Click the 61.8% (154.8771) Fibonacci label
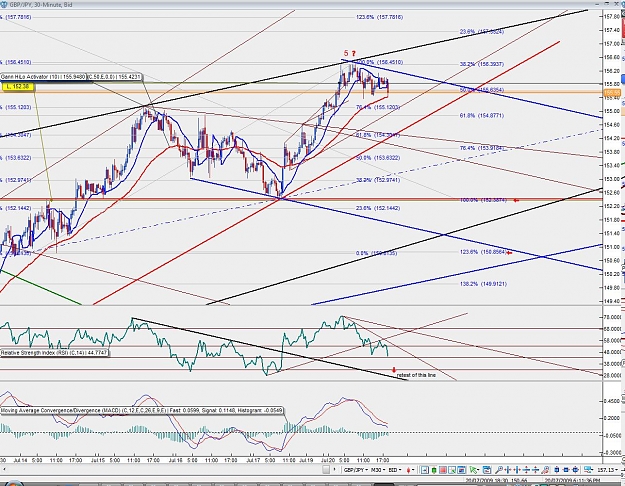 point(482,116)
